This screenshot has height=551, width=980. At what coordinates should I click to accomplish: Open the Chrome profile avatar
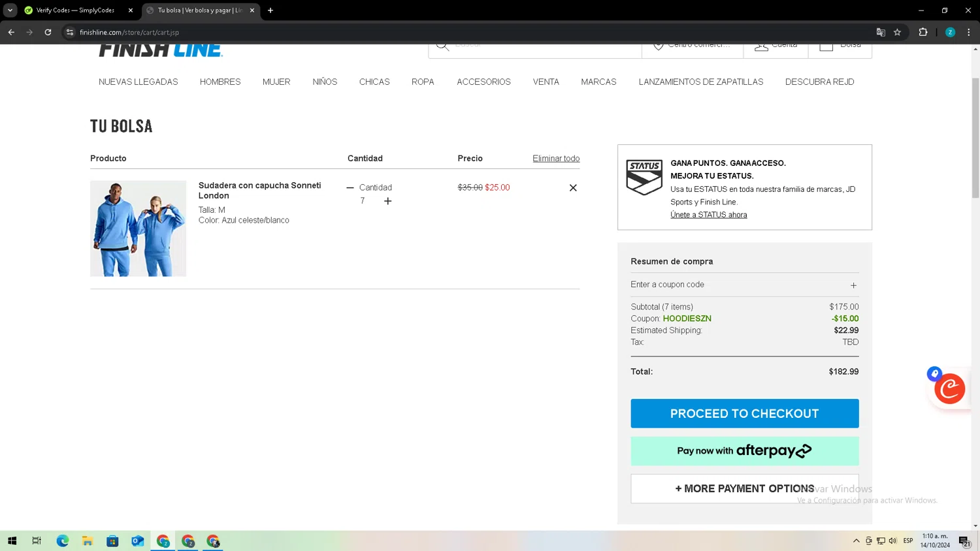tap(950, 32)
